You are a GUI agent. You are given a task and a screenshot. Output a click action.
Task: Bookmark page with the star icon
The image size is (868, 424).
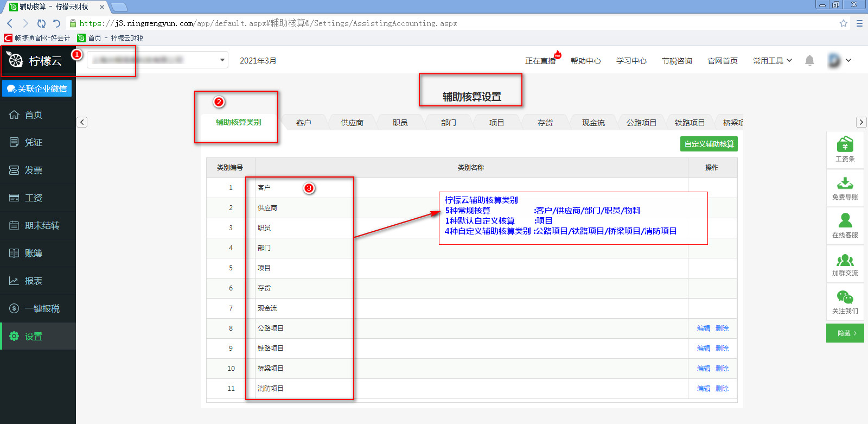843,23
